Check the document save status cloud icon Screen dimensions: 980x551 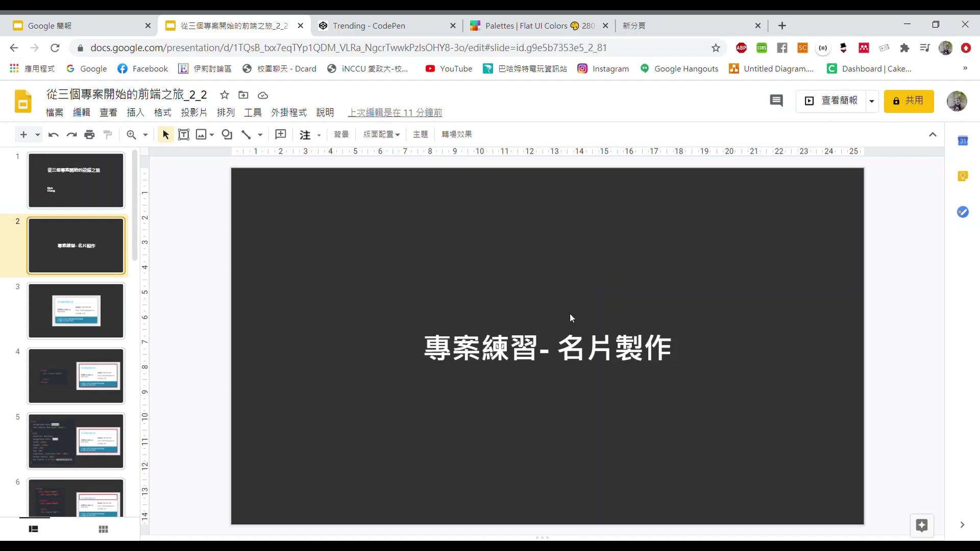click(x=263, y=95)
